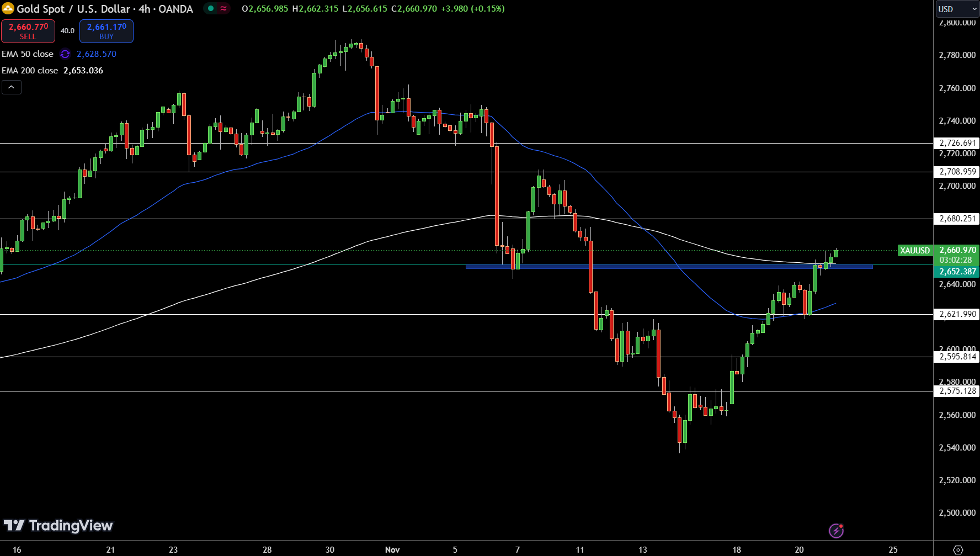980x556 pixels.
Task: Click the 2,680.251 horizontal line price label
Action: pos(957,219)
